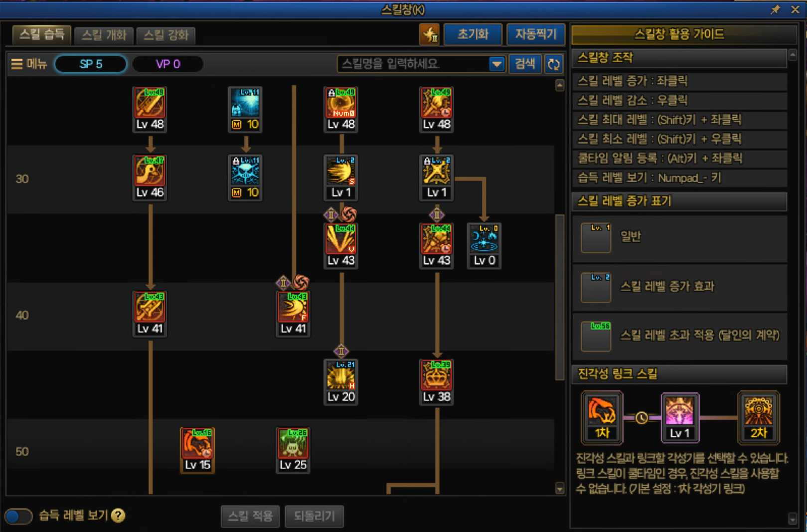Switch to the 스킬 강화 tab

[166, 35]
